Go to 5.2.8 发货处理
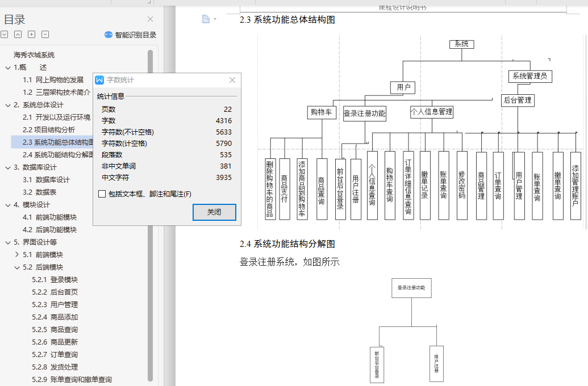Image resolution: width=588 pixels, height=386 pixels. pyautogui.click(x=55, y=367)
